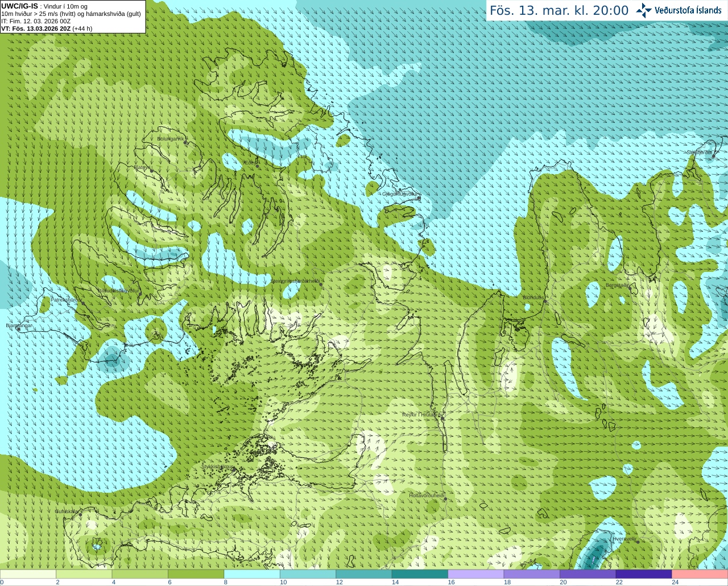Click the 10–12 m/s turquoise legend swatch
The height and width of the screenshot is (586, 728).
pyautogui.click(x=308, y=574)
